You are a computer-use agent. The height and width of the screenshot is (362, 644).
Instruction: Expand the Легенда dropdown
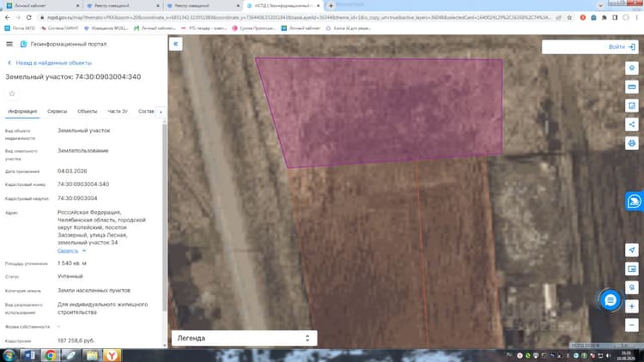244,338
